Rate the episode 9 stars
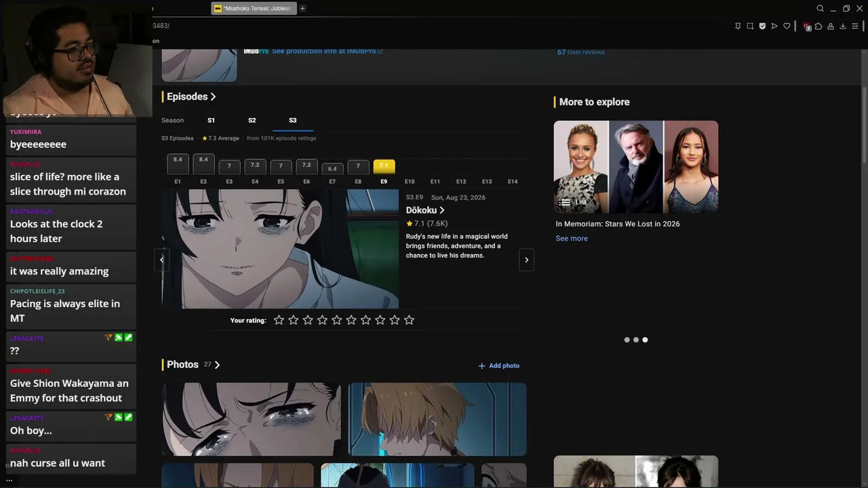The height and width of the screenshot is (488, 868). (x=395, y=320)
